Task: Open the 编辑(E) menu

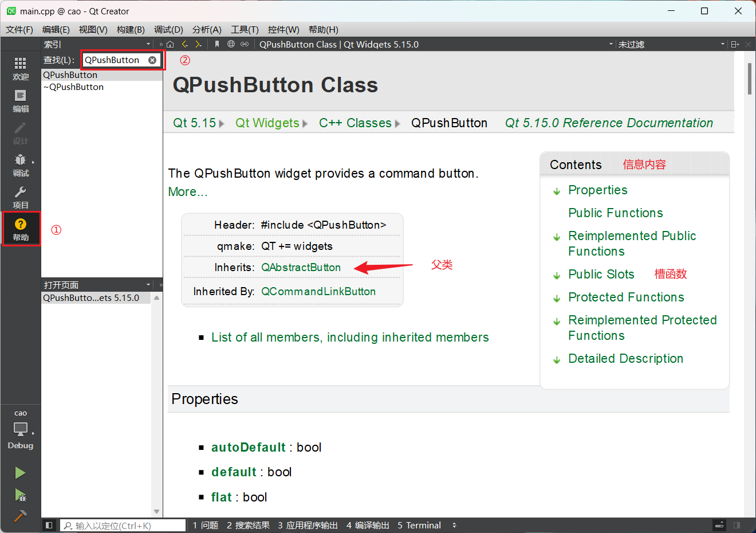Action: [56, 29]
